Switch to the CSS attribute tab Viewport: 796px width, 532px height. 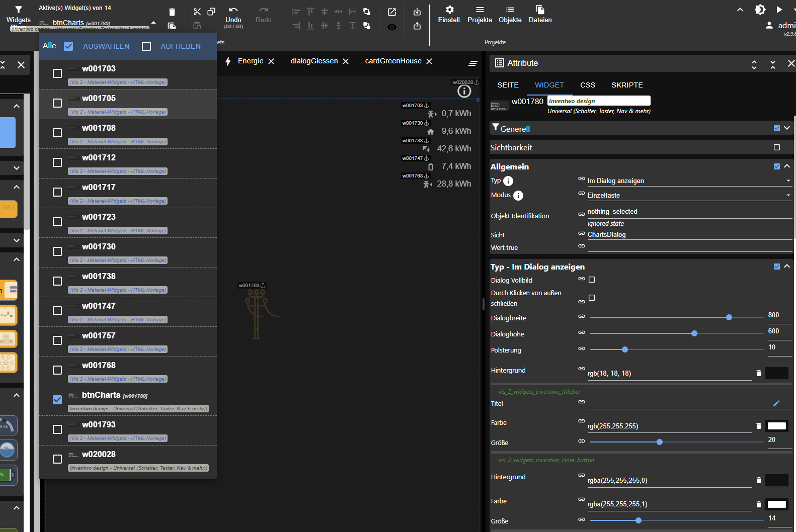tap(587, 85)
